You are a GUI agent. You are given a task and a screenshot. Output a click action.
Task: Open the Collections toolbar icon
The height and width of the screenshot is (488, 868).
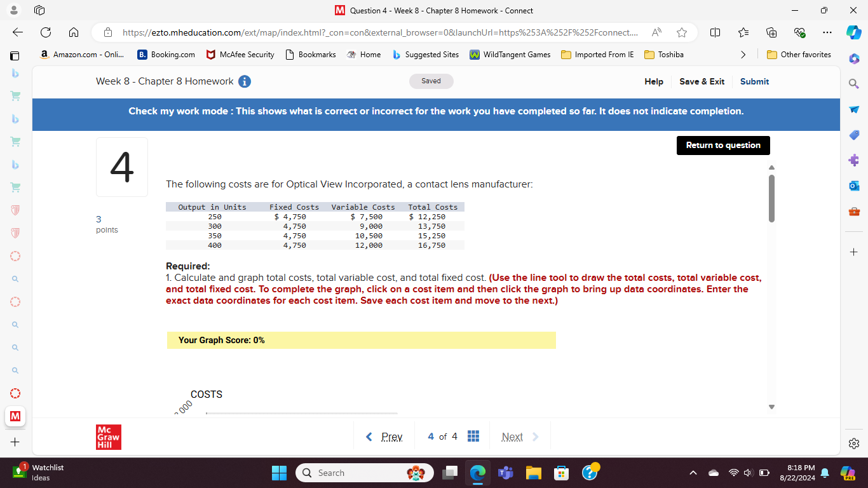coord(772,32)
